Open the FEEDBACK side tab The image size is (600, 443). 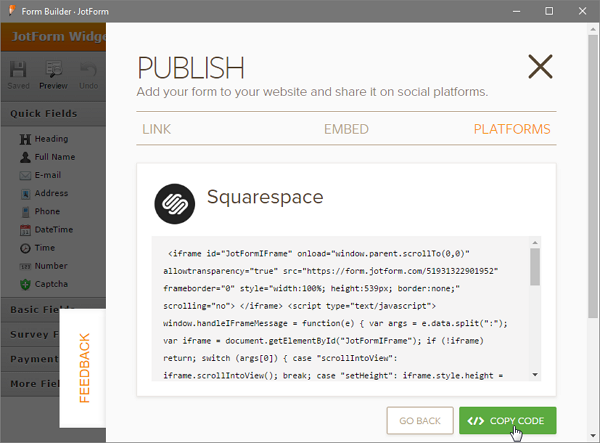[85, 366]
